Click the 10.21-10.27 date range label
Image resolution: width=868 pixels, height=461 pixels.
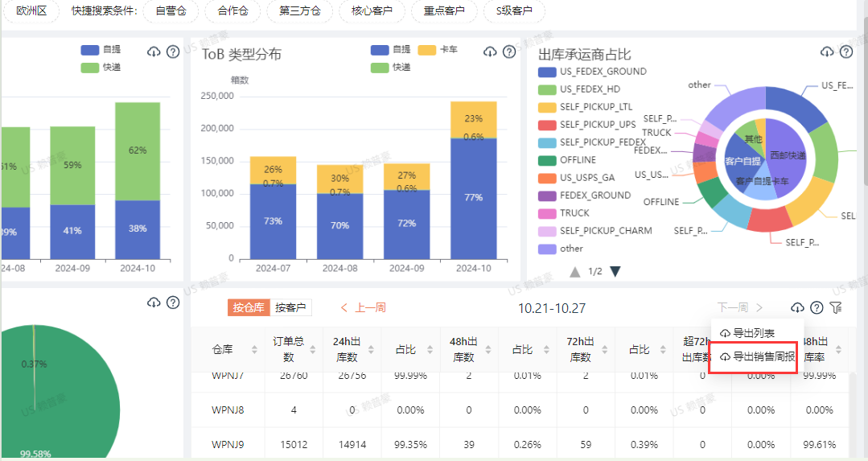coord(551,308)
